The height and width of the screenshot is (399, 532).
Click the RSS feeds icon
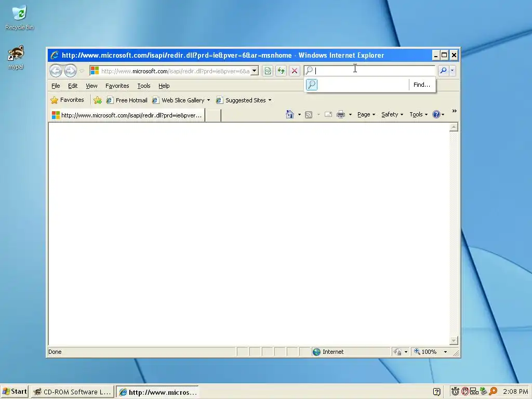tap(309, 115)
